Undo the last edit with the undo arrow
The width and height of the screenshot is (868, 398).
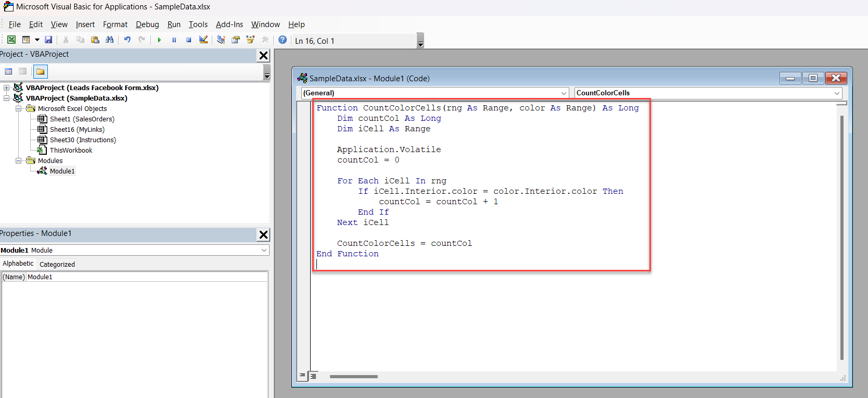127,40
